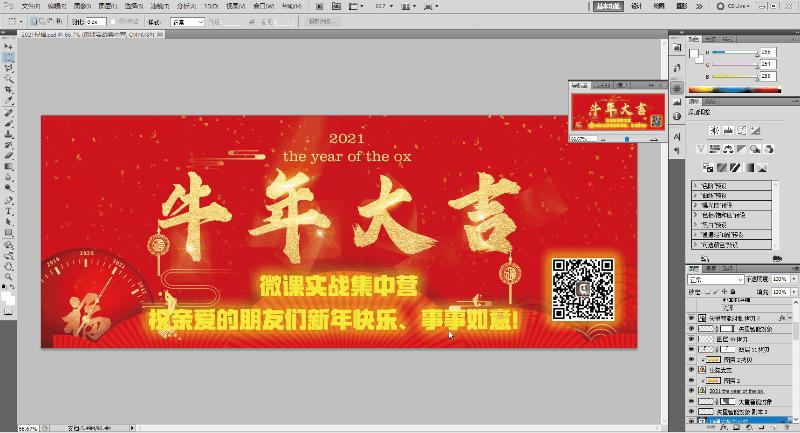This screenshot has width=800, height=433.
Task: Choose Subtract from selection mode in options bar
Action: [x=51, y=21]
